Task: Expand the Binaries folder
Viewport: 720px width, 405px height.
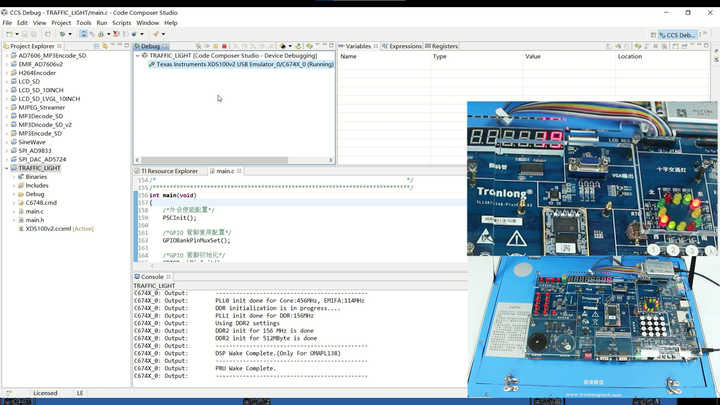Action: (14, 177)
